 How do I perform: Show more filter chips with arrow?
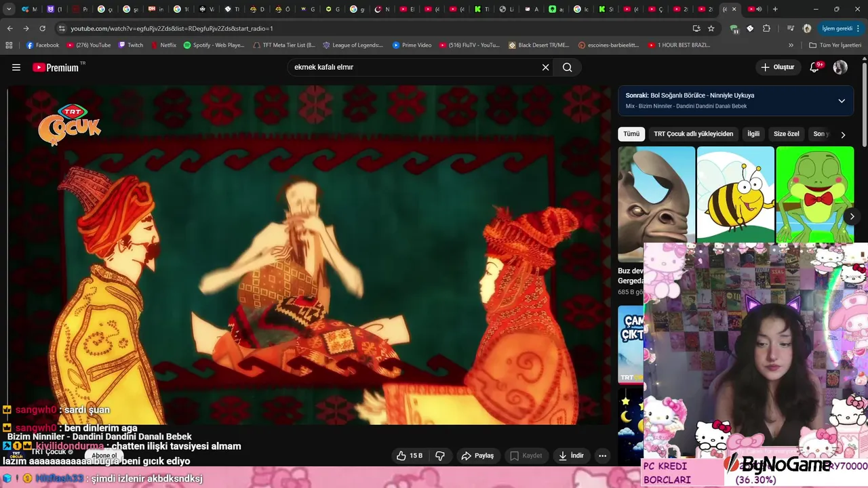pos(843,135)
